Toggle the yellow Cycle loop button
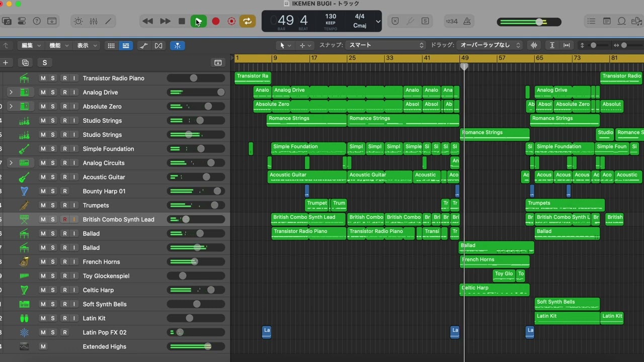This screenshot has height=362, width=644. coord(247,21)
